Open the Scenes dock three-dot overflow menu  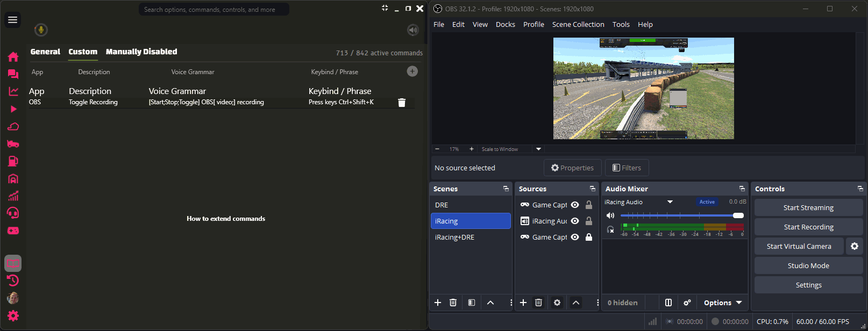511,303
